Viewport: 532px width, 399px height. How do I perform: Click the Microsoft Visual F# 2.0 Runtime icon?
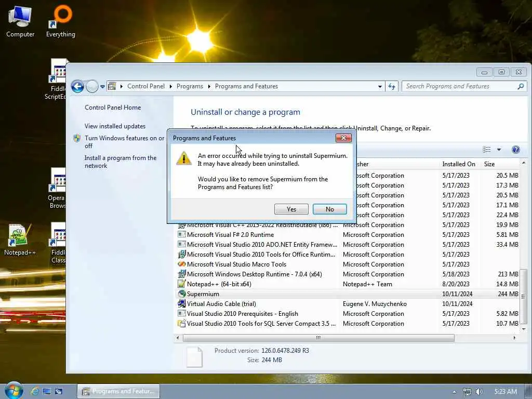181,234
